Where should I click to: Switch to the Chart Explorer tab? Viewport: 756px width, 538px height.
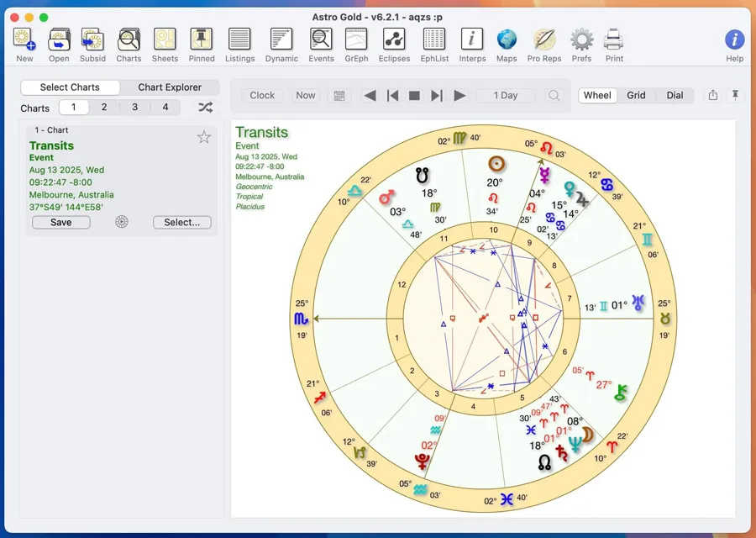pos(170,87)
